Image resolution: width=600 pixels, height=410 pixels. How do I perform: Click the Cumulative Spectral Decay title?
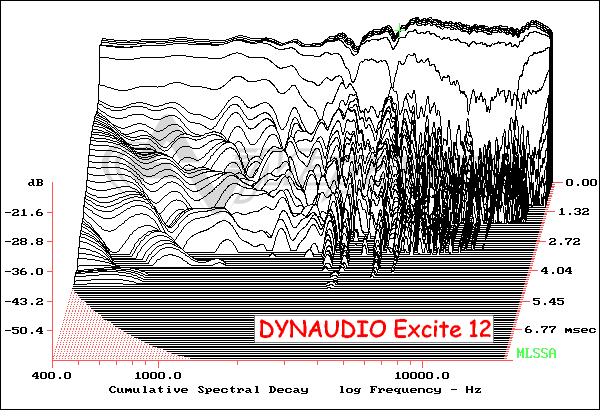point(209,390)
